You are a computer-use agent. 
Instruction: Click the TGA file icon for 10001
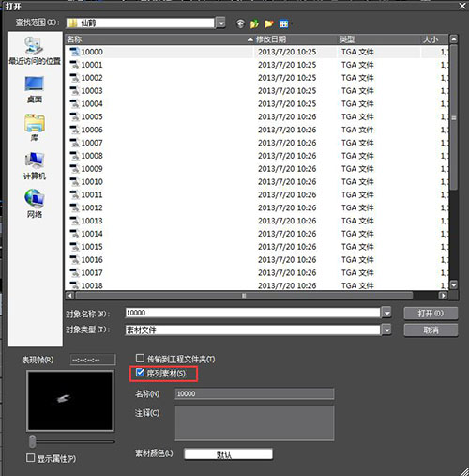pos(74,65)
